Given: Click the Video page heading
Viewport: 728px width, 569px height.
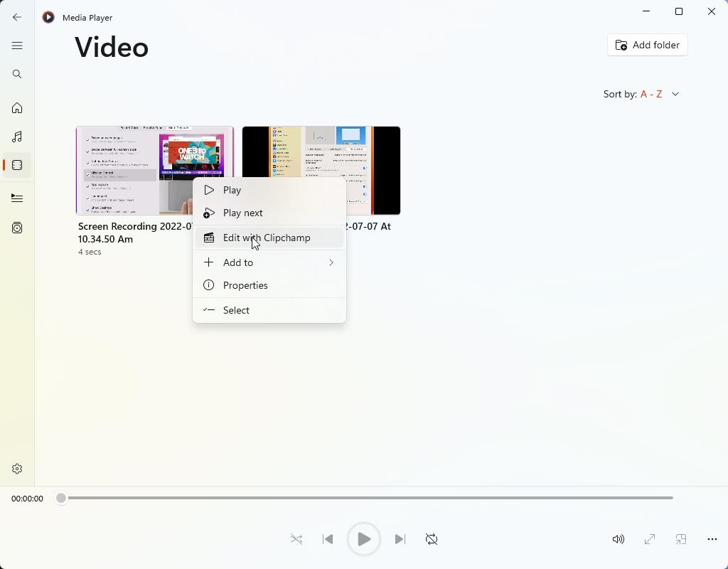Looking at the screenshot, I should (112, 48).
